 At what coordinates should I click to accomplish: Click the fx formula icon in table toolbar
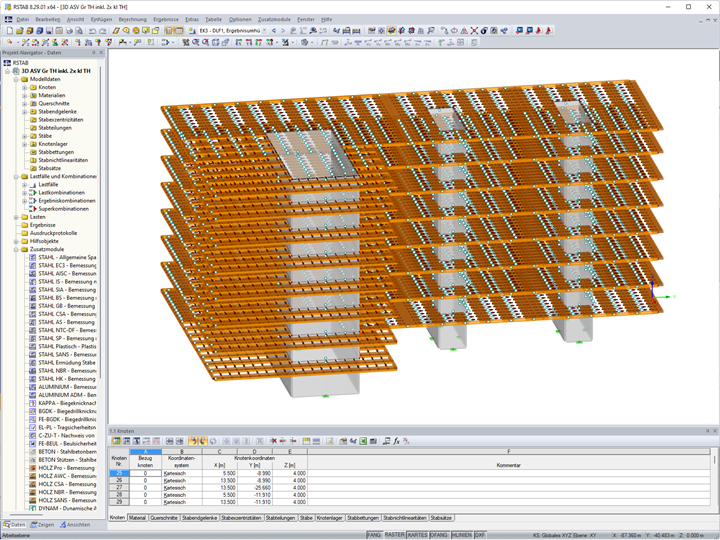tap(396, 441)
